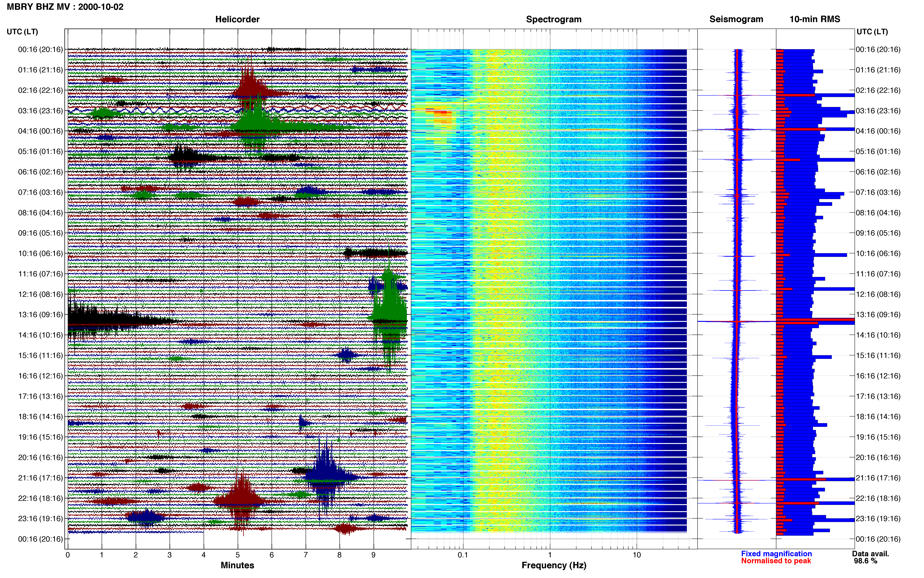Click the left time label '21:16 (17:16)'
This screenshot has height=578, width=924.
click(x=41, y=478)
